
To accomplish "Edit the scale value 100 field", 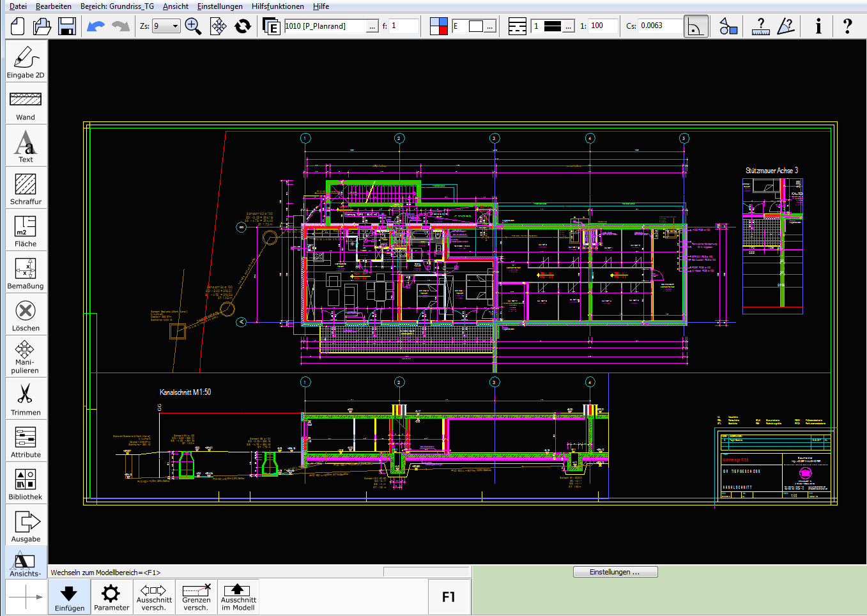I will pyautogui.click(x=603, y=26).
